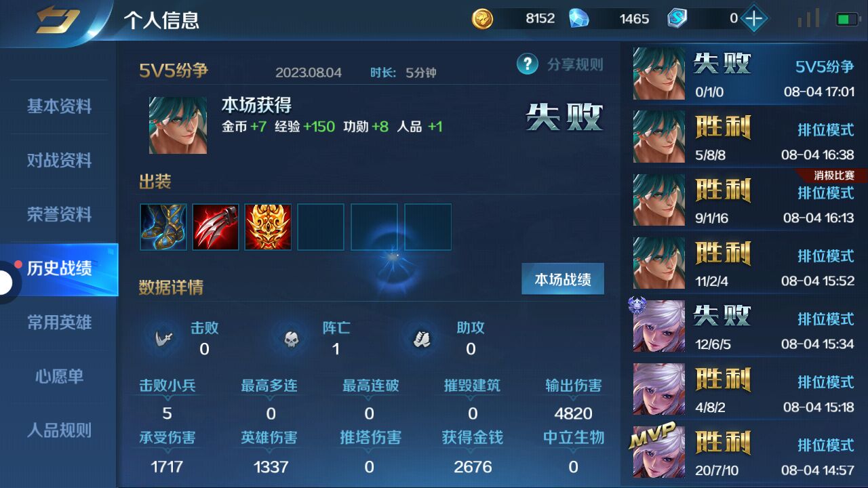868x488 pixels.
Task: Select the golden armor equipment icon
Action: [x=268, y=227]
